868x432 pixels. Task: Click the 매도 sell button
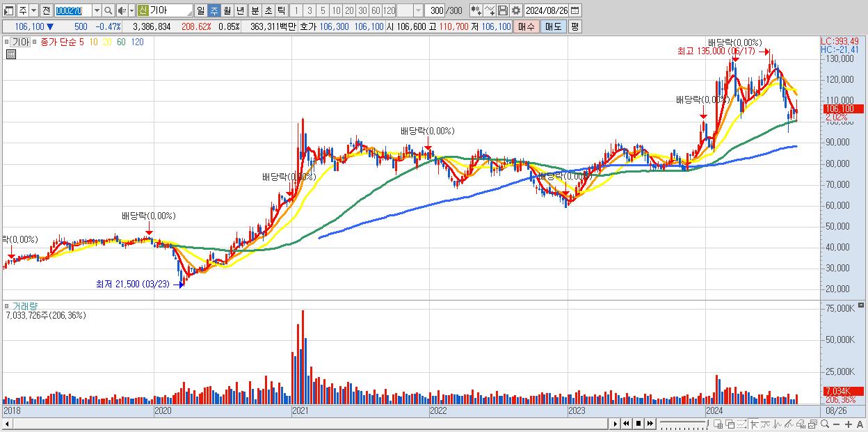tap(554, 26)
